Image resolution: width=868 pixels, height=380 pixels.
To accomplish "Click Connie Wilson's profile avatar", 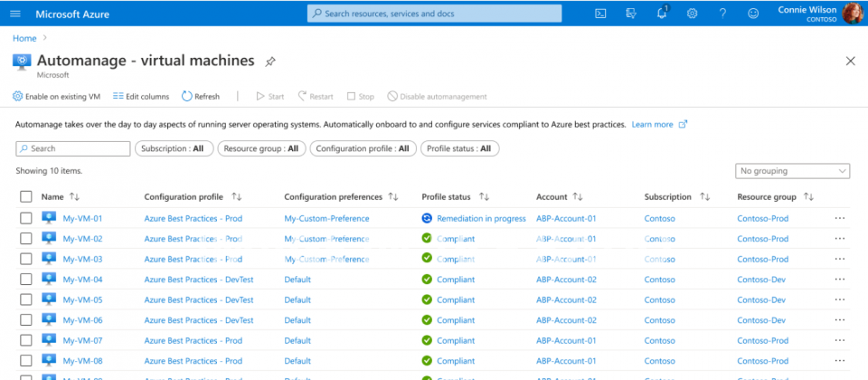I will tap(852, 14).
